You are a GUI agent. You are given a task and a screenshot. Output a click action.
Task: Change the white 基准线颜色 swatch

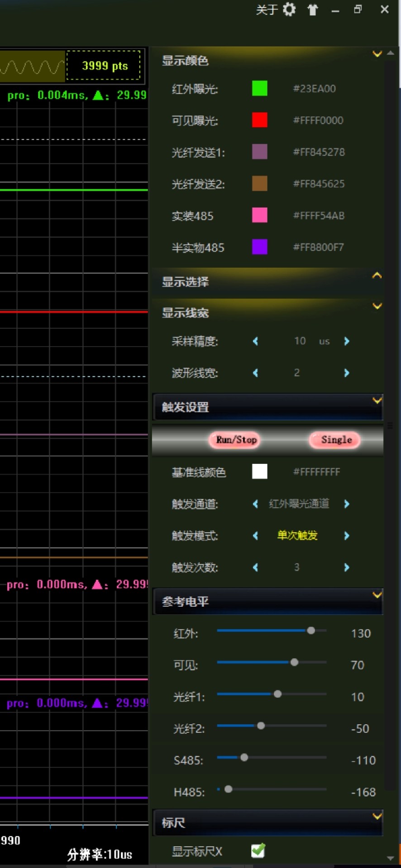coord(259,472)
